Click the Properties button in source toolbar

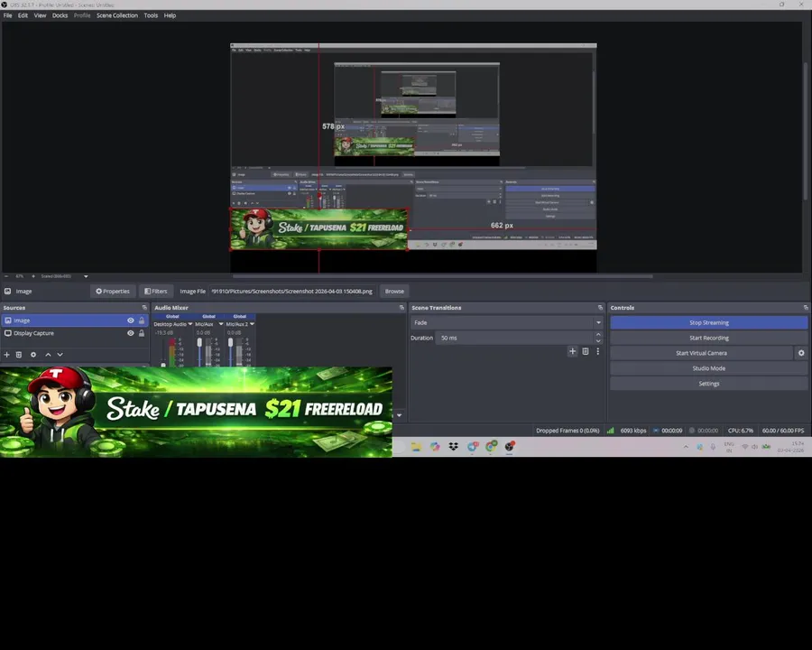(x=113, y=292)
